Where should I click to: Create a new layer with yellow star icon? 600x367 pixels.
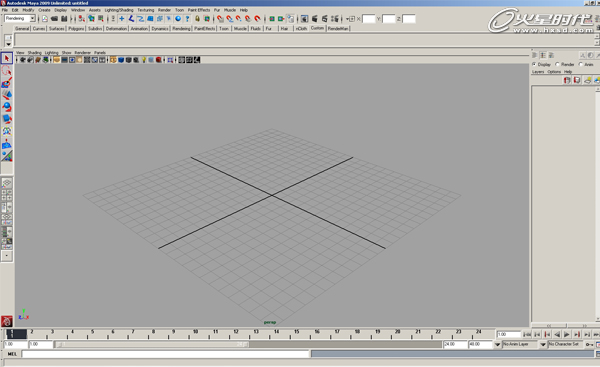point(587,80)
